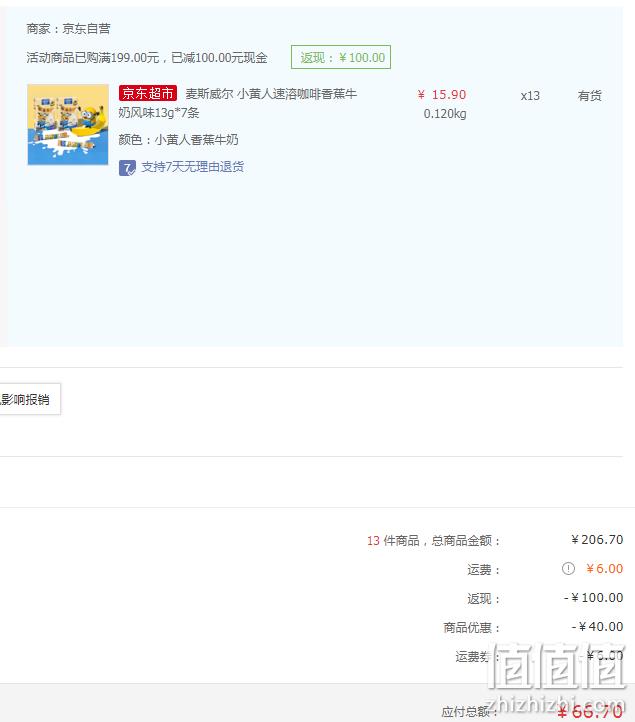
Task: Click the 应付总额 payable total amount
Action: pos(589,712)
